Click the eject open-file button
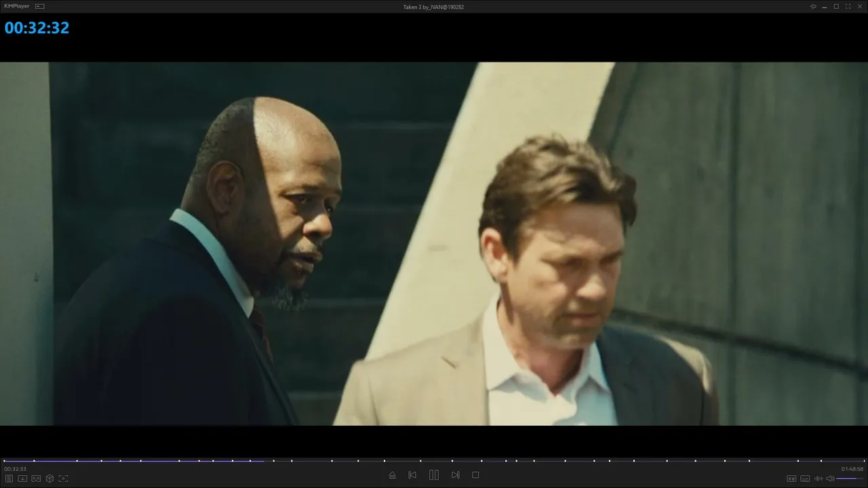 [392, 475]
